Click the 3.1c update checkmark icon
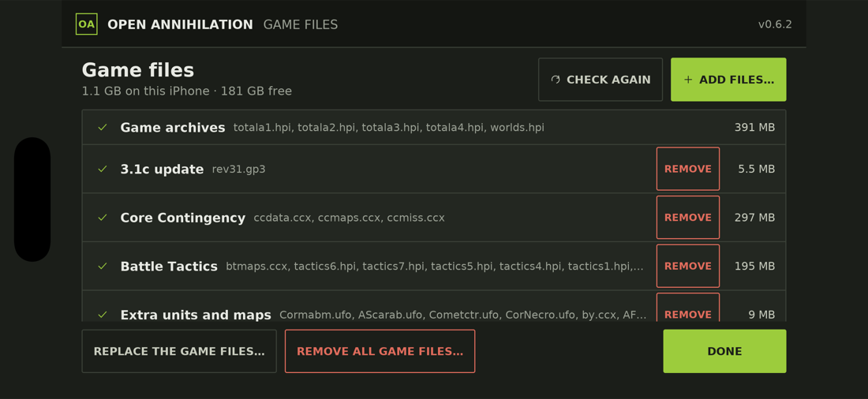 [x=103, y=169]
